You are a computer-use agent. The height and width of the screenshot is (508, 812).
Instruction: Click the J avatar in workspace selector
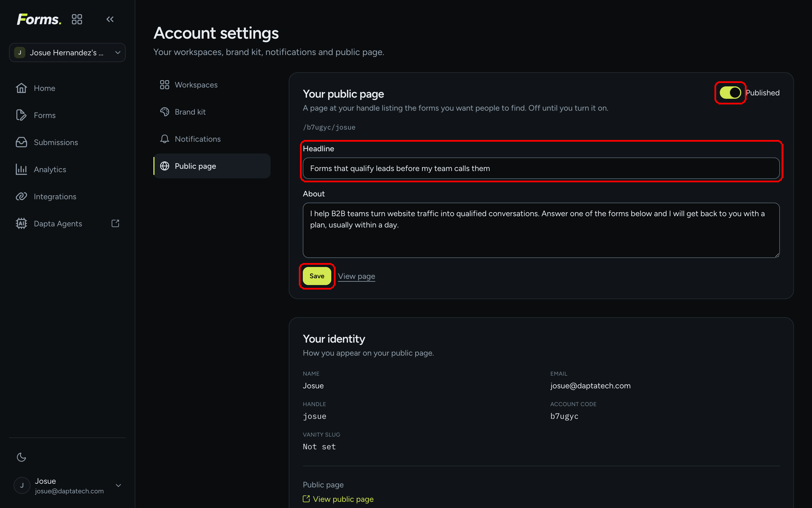click(x=20, y=52)
